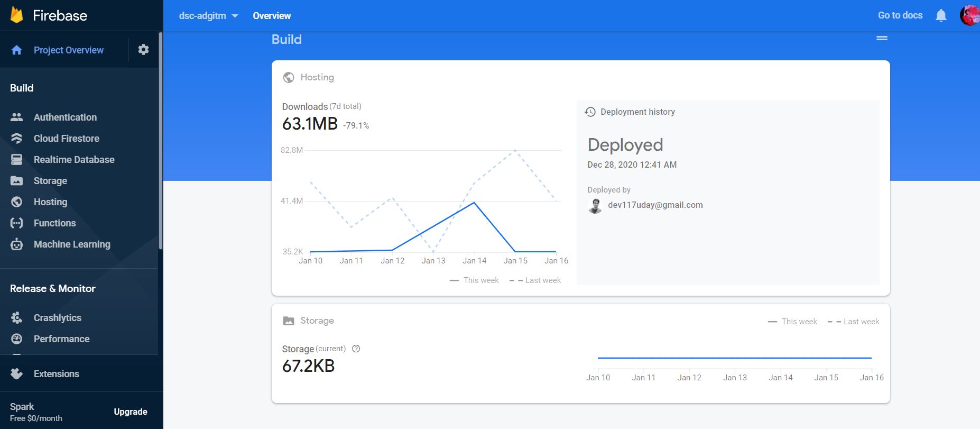Click the Storage sidebar icon
The width and height of the screenshot is (980, 429).
(16, 181)
